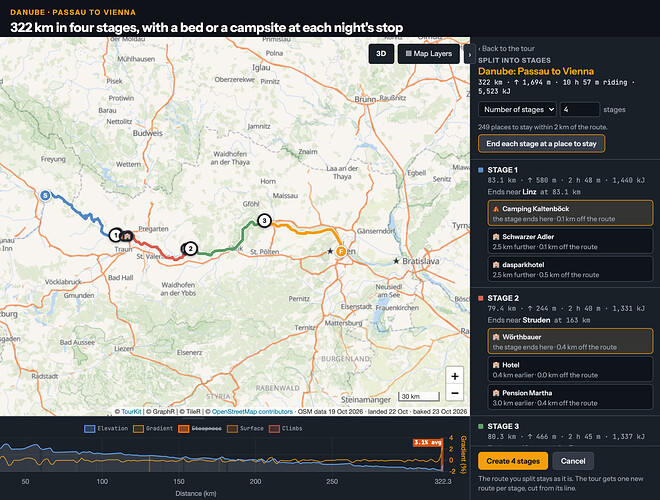Toggle the Climbs chart series

point(285,428)
